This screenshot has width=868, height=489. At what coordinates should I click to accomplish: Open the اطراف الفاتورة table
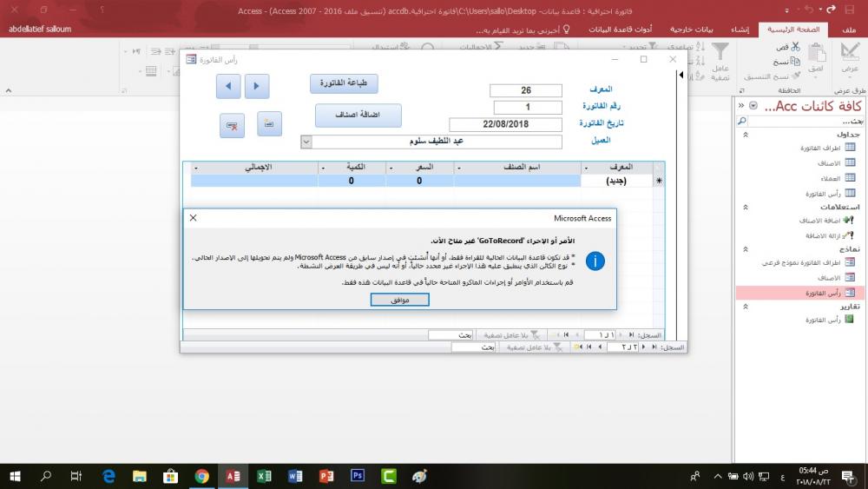tap(827, 148)
